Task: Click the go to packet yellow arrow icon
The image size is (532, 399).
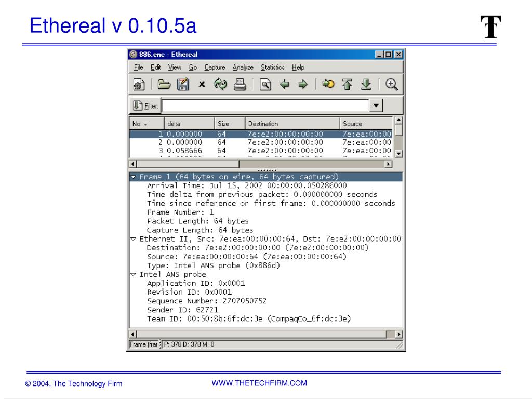Action: [328, 84]
